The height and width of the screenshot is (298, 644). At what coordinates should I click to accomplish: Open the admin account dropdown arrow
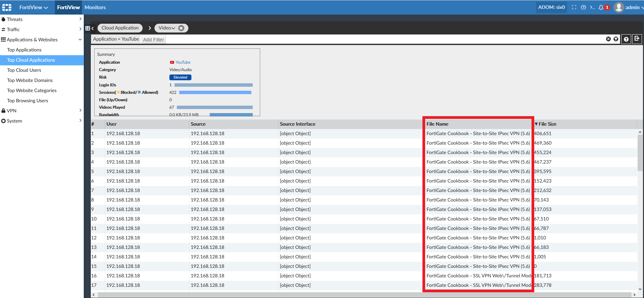642,7
